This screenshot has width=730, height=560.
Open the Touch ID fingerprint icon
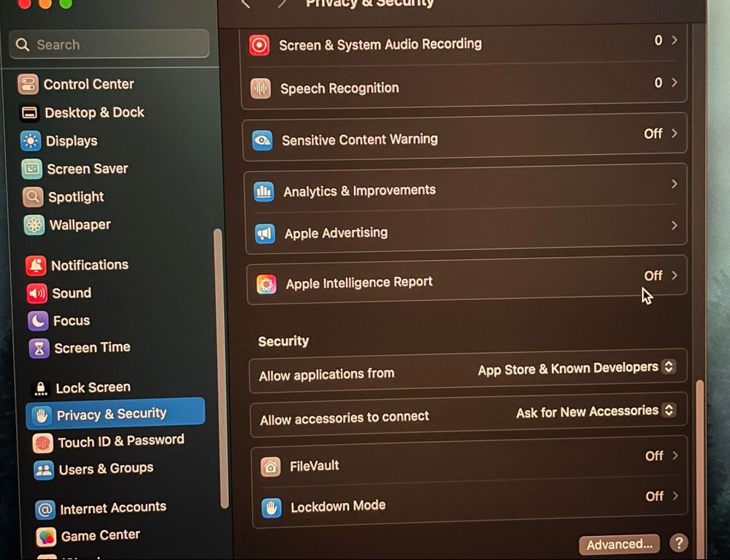43,443
